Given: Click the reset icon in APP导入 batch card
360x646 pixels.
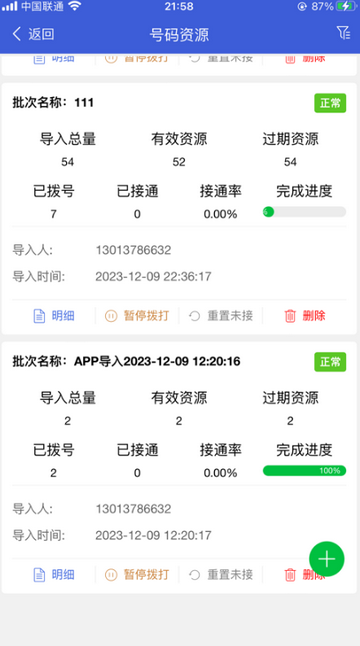Looking at the screenshot, I should pos(194,575).
